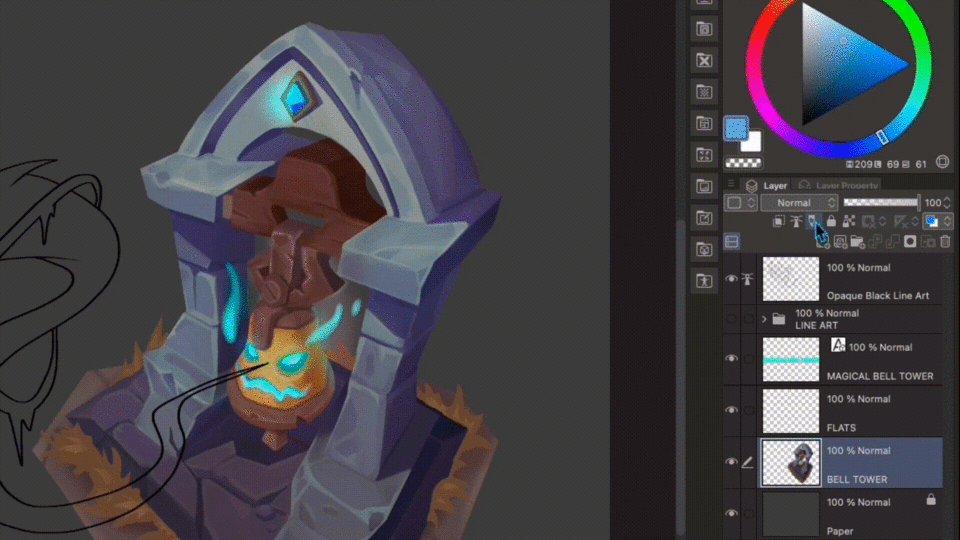
Task: Hide the FLATS layer
Action: coord(731,410)
